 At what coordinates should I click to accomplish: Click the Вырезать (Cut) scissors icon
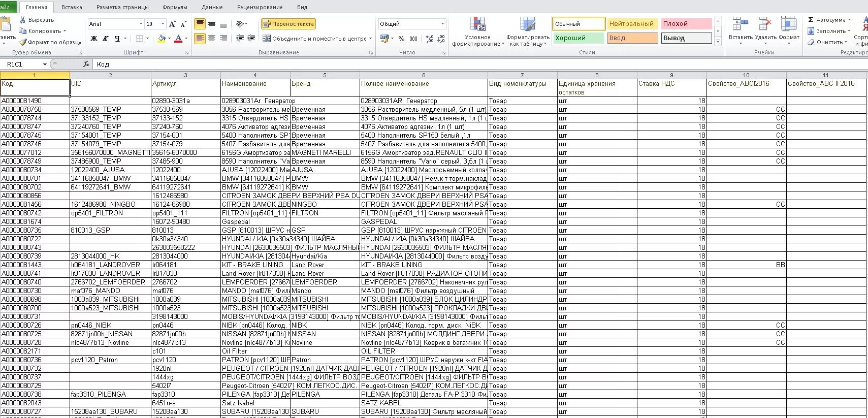[23, 20]
